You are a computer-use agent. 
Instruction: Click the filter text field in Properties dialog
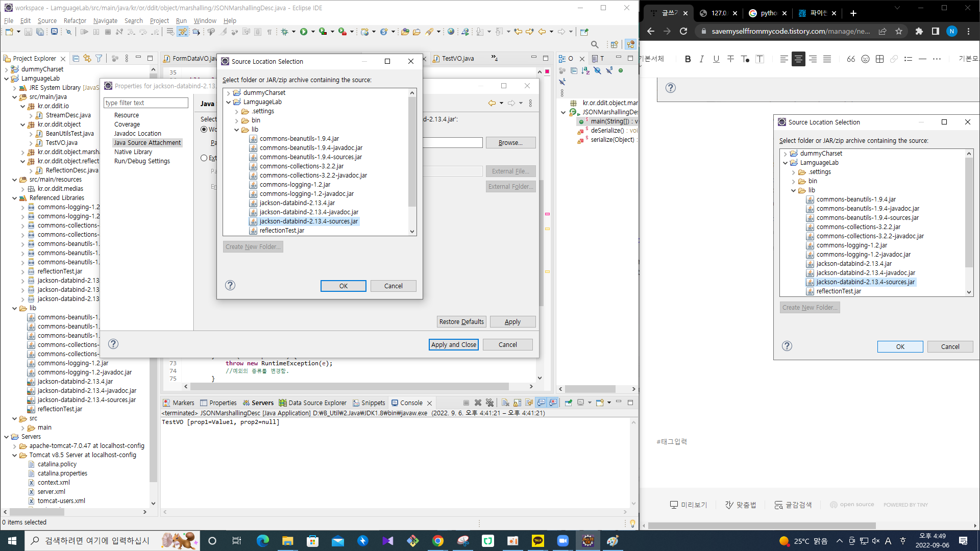point(146,103)
